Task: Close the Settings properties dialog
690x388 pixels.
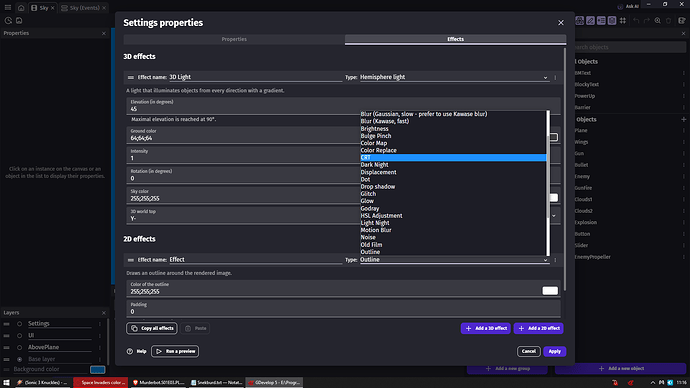Action: (561, 23)
